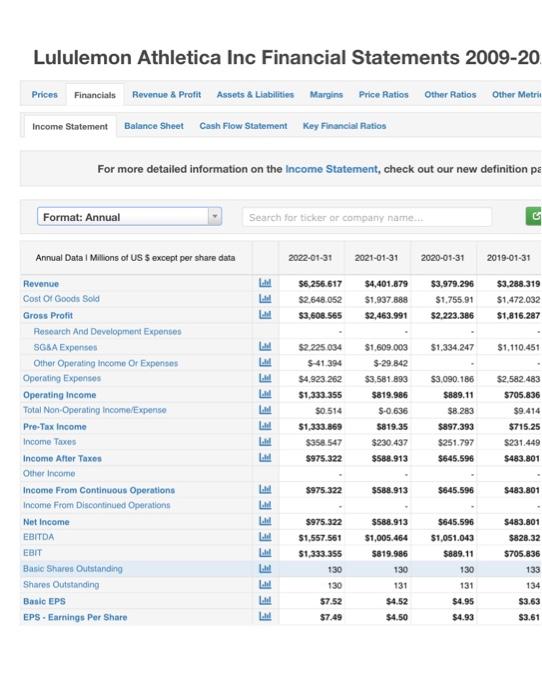Select the $4,401.879 revenue value
This screenshot has height=700, width=542.
pyautogui.click(x=386, y=284)
